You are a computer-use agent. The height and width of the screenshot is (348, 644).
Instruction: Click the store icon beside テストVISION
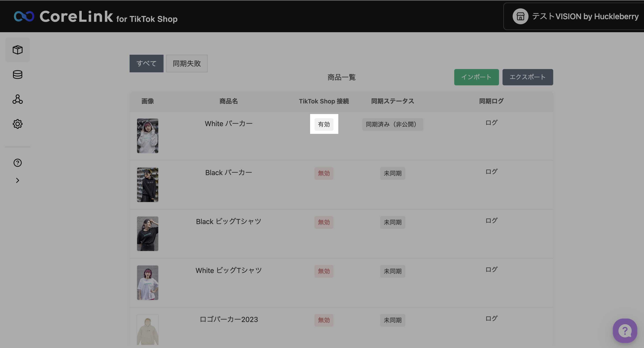point(520,17)
